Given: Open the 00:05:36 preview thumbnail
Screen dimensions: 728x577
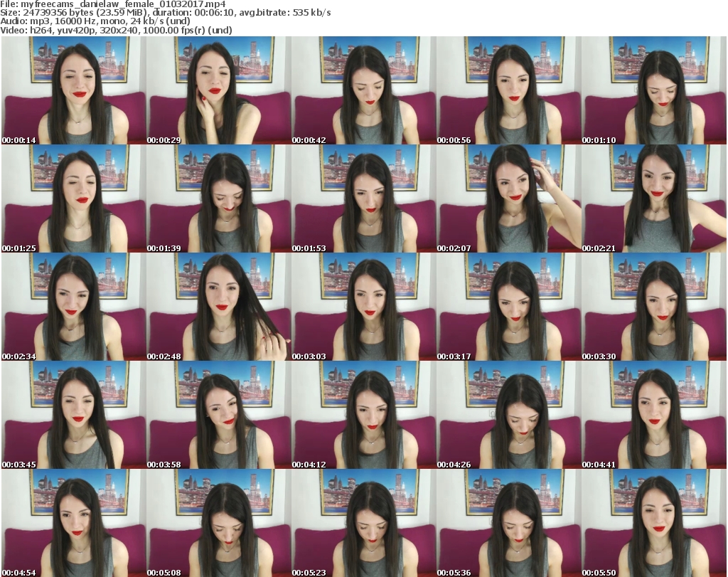Looking at the screenshot, I should (508, 523).
